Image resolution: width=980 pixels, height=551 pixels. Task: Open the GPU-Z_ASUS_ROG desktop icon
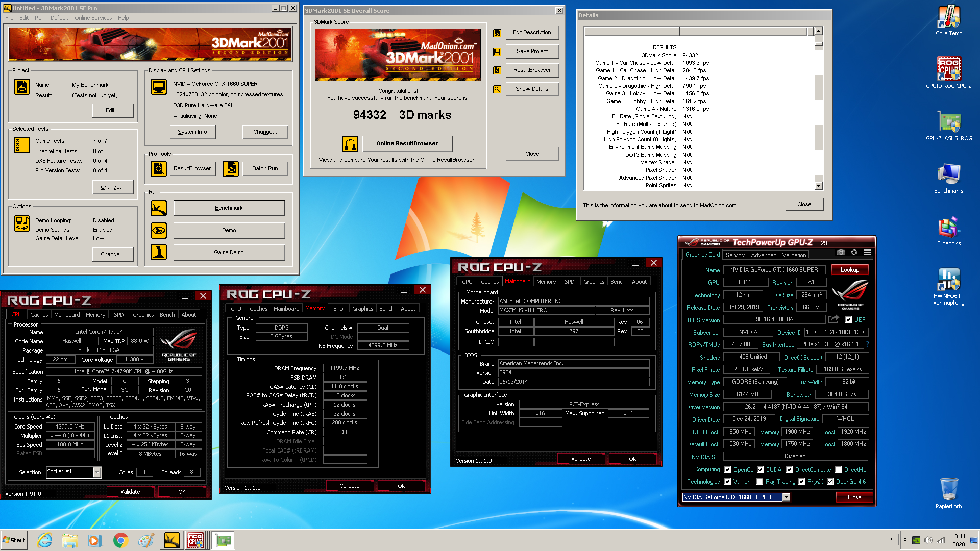click(x=948, y=126)
